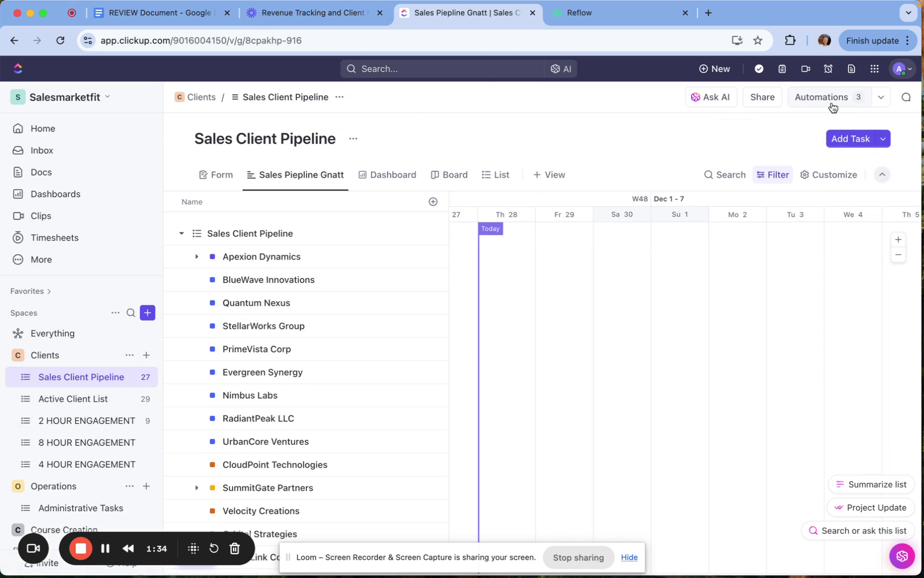Switch to the Board view tab

click(x=449, y=175)
